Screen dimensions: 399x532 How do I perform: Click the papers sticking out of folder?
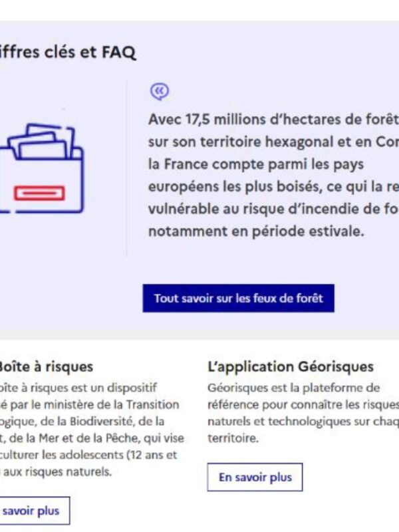43,142
